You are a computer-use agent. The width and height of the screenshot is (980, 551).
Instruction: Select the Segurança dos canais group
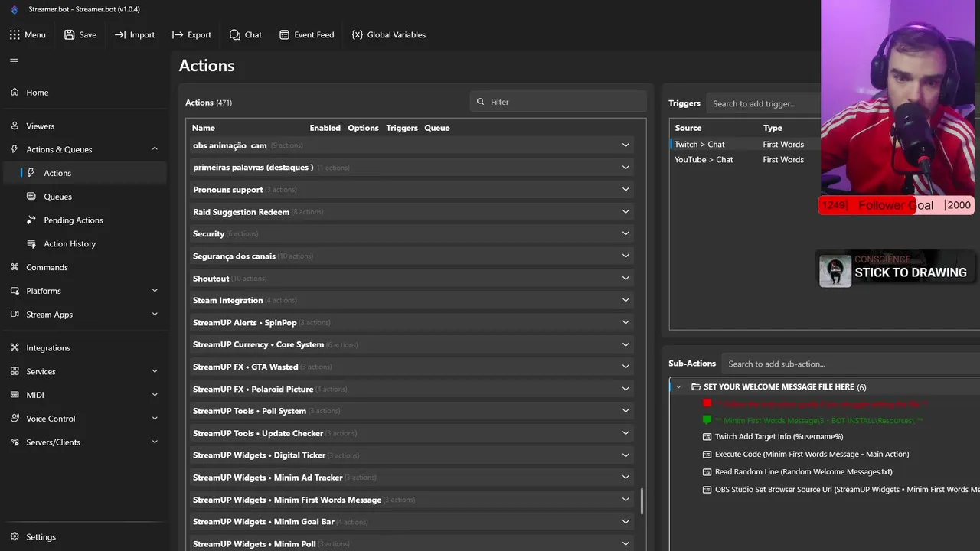pos(410,256)
